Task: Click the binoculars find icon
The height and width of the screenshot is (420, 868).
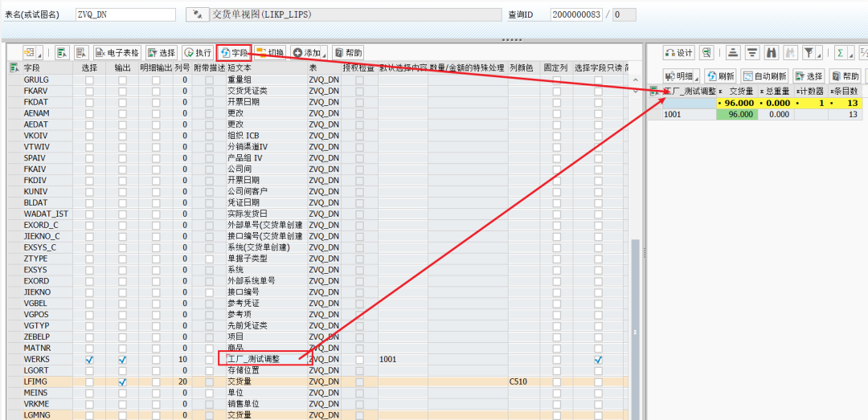Action: [x=771, y=53]
